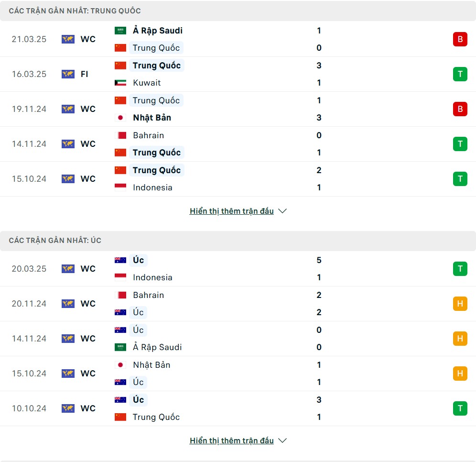The image size is (476, 462).
Task: Click the world competition icon beside FI
Action: (x=68, y=74)
